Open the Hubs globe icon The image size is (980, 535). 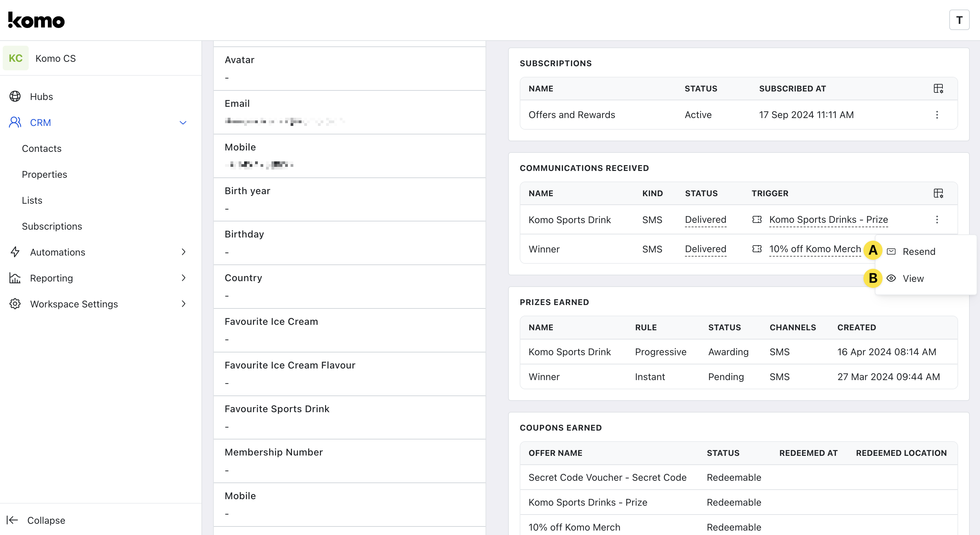(x=15, y=97)
